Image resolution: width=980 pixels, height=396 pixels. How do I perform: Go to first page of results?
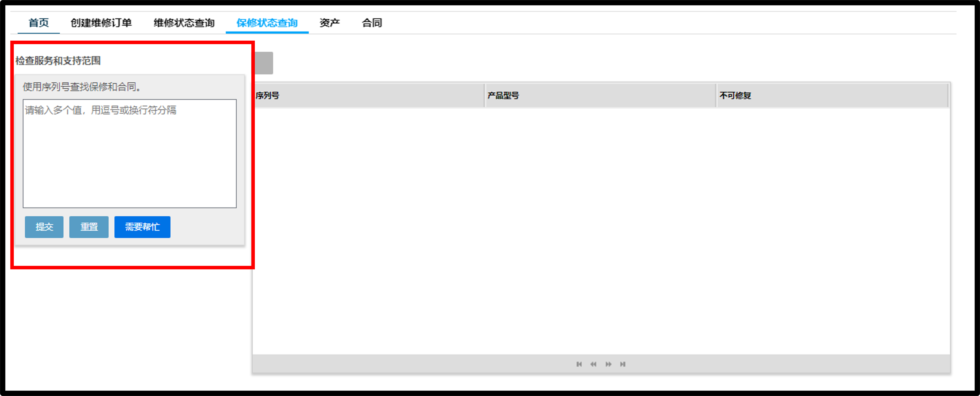[579, 364]
